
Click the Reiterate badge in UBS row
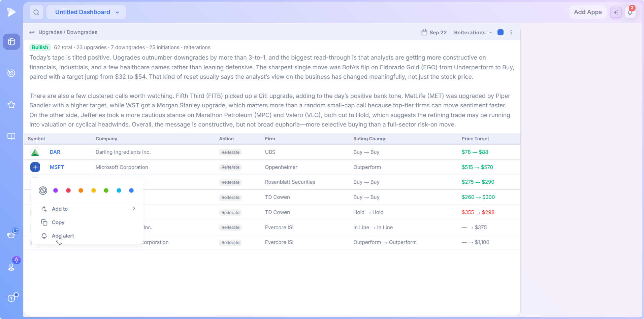[230, 152]
